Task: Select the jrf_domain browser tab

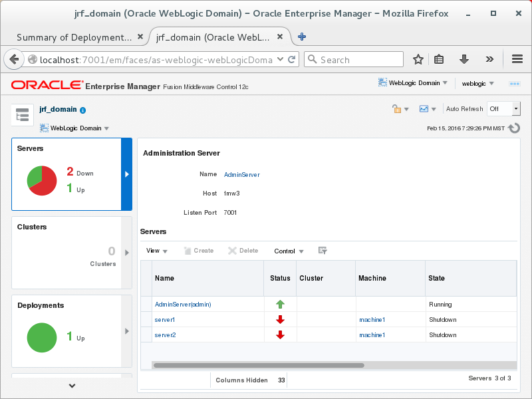Action: [x=213, y=37]
